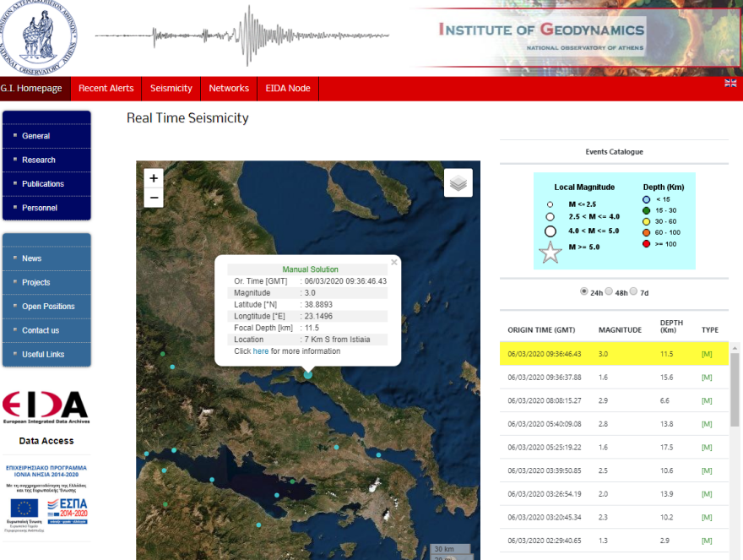Screen dimensions: 743x560
Task: Zoom out on the seismicity map
Action: point(153,198)
